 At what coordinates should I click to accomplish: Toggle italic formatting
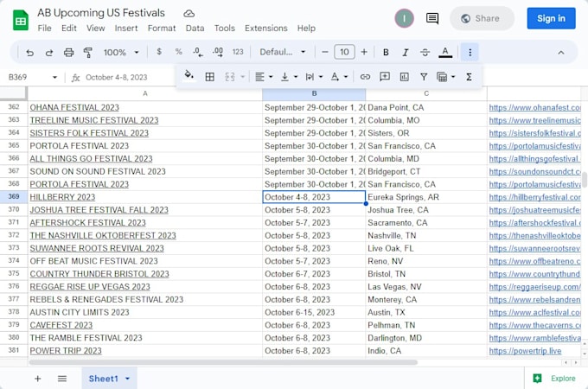(406, 53)
